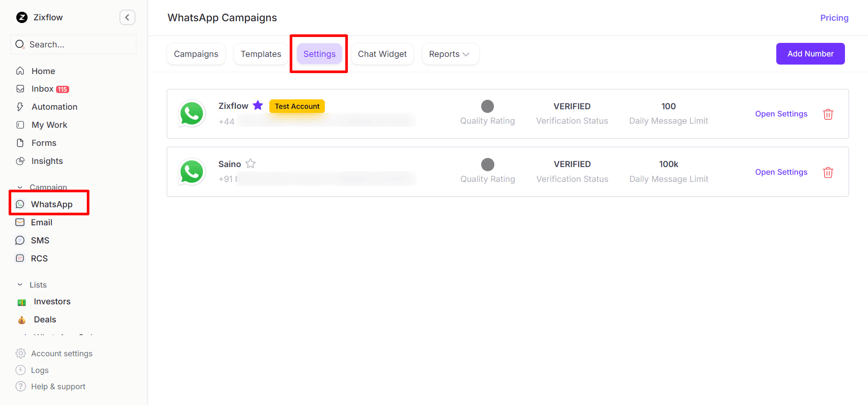This screenshot has height=405, width=868.
Task: Collapse the Lists sidebar section
Action: pyautogui.click(x=20, y=285)
